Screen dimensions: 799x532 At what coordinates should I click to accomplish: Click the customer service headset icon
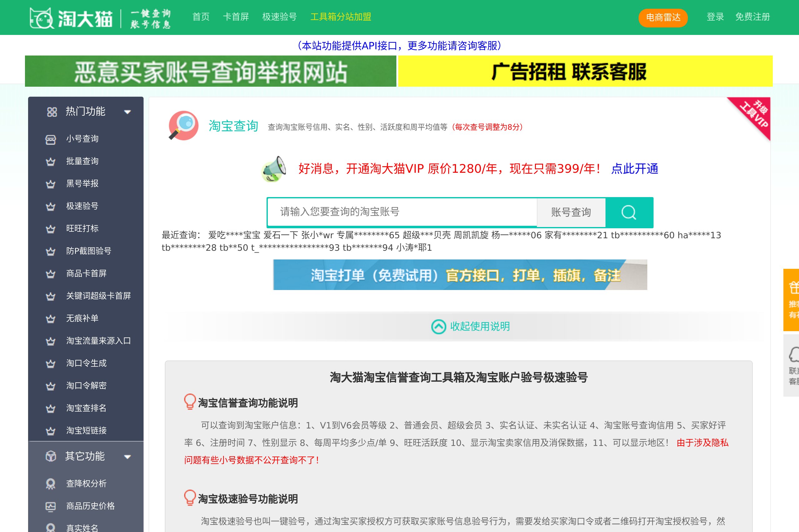pyautogui.click(x=794, y=355)
